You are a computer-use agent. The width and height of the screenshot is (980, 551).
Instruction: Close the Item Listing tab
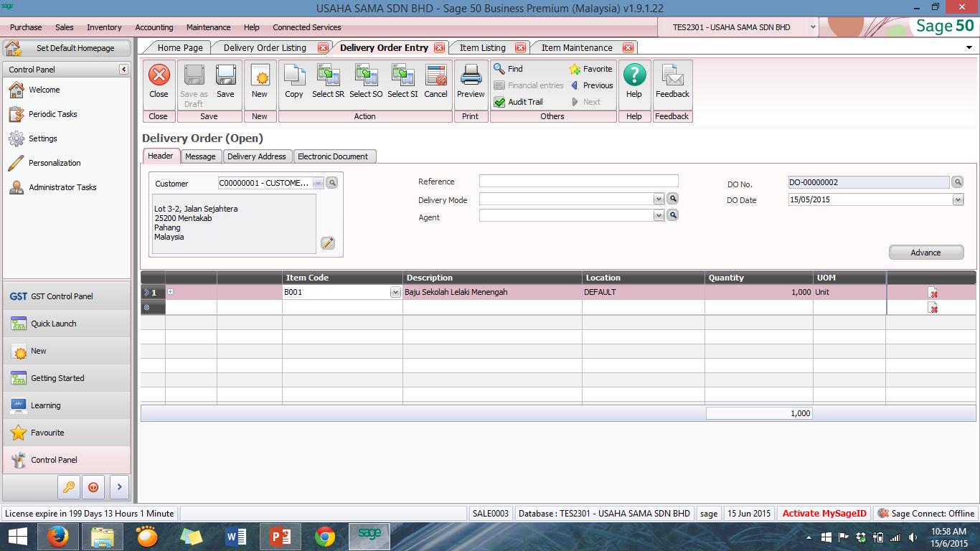[519, 48]
